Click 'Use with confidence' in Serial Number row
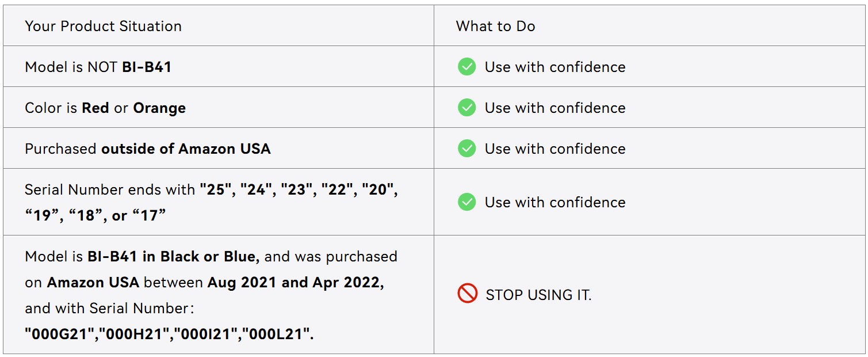Viewport: 868px width, 357px height. click(x=555, y=202)
